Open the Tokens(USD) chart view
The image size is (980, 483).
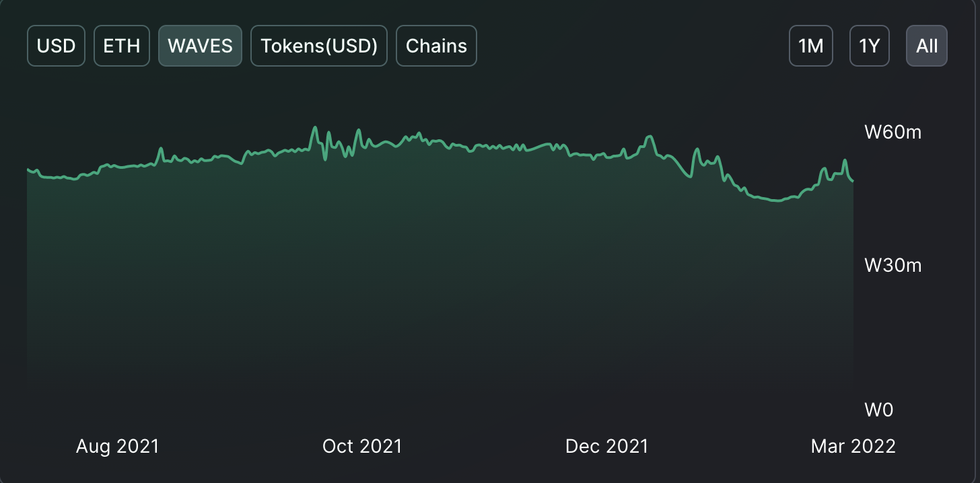tap(319, 46)
